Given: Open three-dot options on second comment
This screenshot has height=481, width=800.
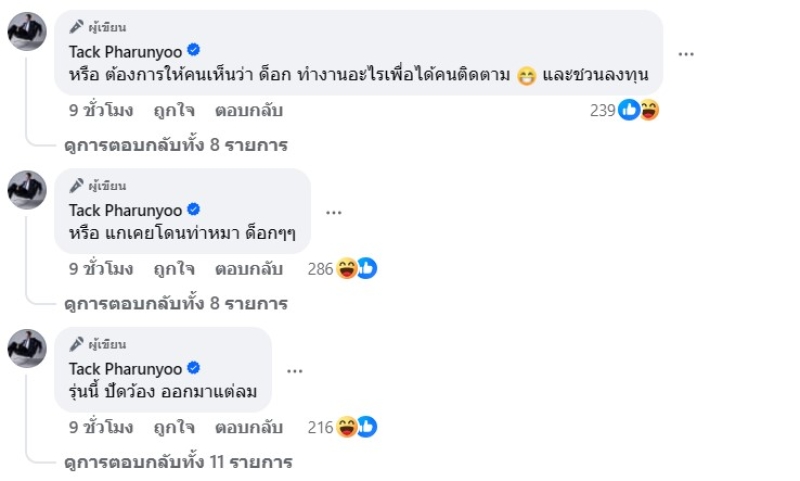Looking at the screenshot, I should coord(334,212).
